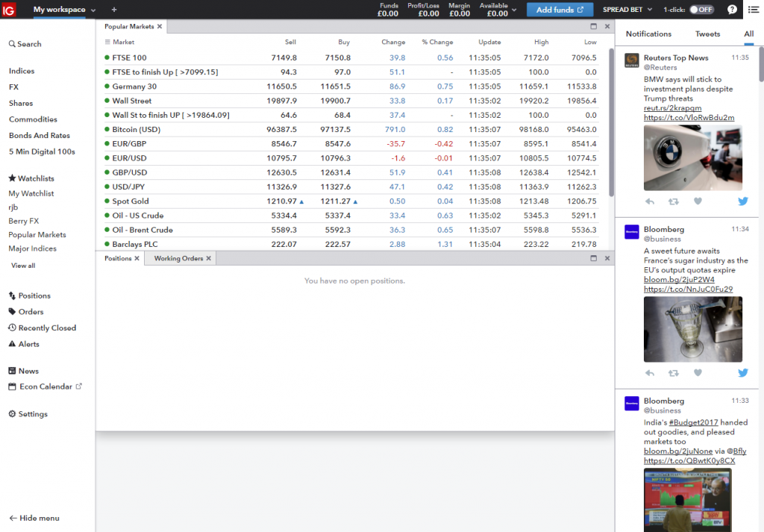Click the EUR/GBP change value -35.7

point(395,144)
